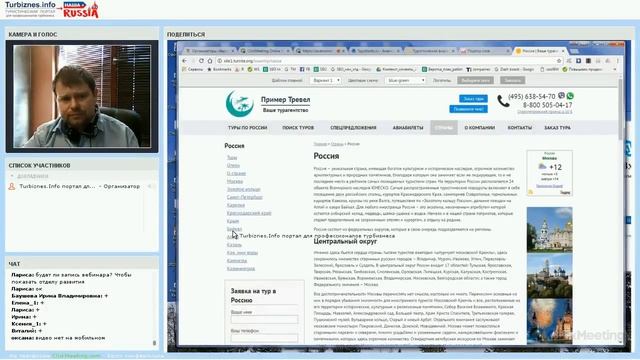
Task: Open the Краснодарский край sidebar link
Action: pos(249,213)
